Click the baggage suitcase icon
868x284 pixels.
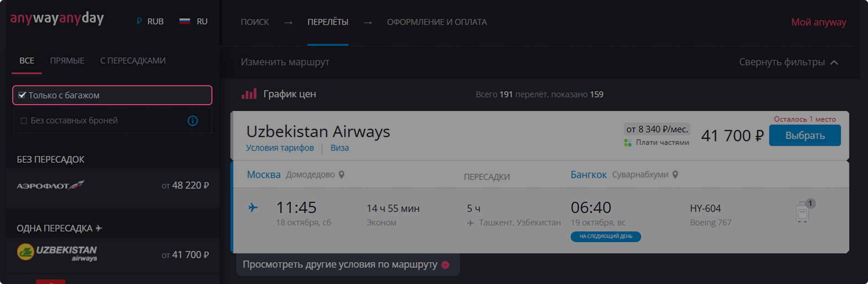click(803, 212)
